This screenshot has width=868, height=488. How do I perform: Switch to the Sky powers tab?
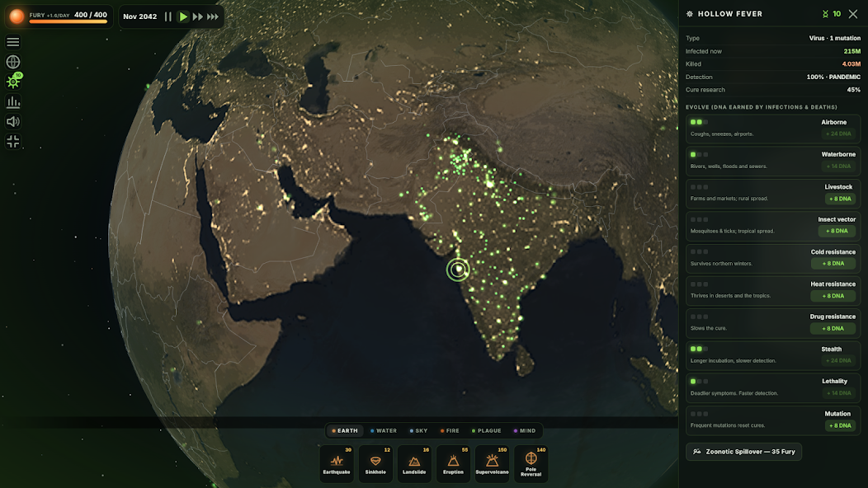click(x=418, y=430)
